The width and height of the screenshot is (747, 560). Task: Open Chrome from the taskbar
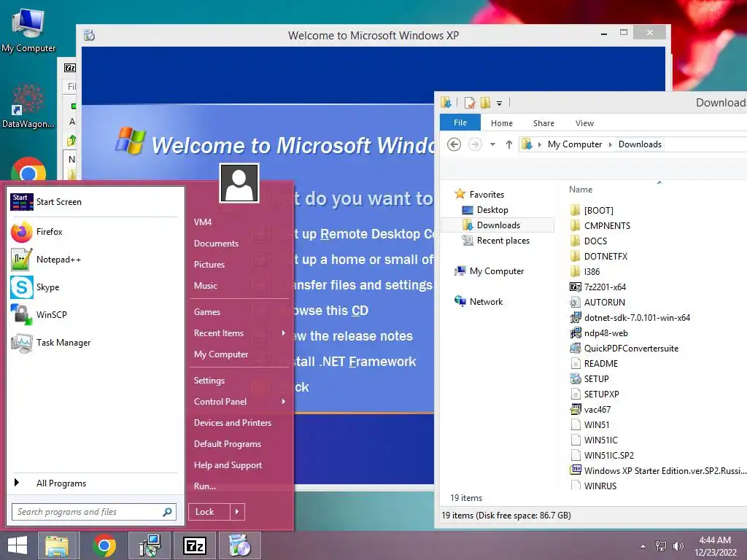point(104,545)
